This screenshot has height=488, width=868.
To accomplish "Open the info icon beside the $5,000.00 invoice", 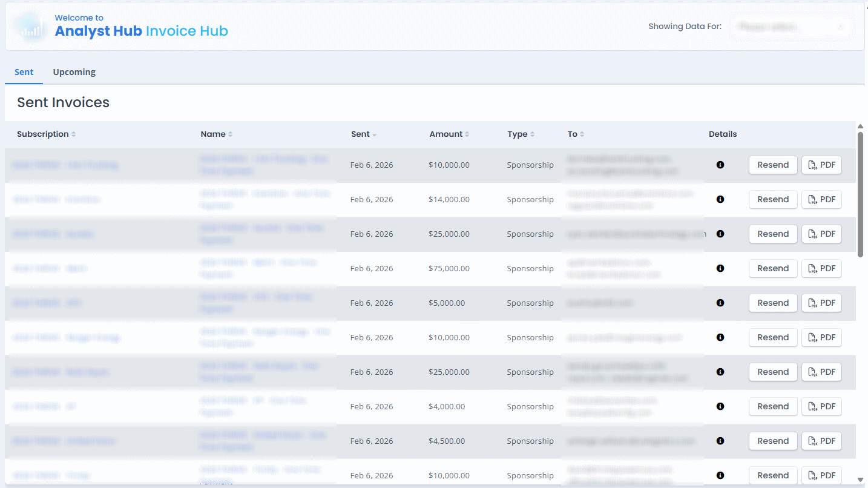I will point(720,303).
